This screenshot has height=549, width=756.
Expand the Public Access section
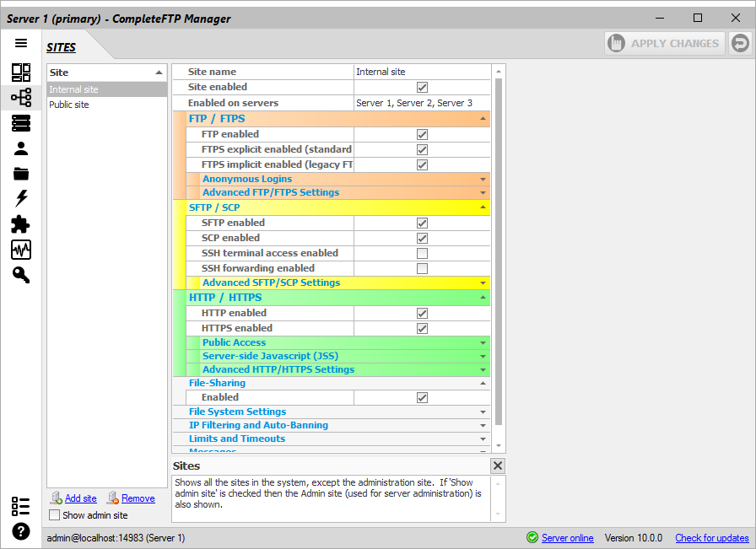pyautogui.click(x=483, y=342)
